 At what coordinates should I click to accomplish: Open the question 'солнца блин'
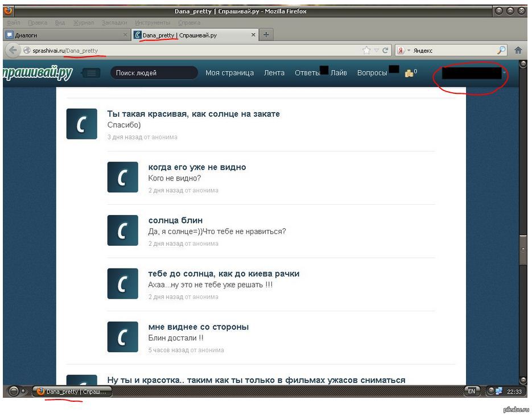click(x=175, y=221)
